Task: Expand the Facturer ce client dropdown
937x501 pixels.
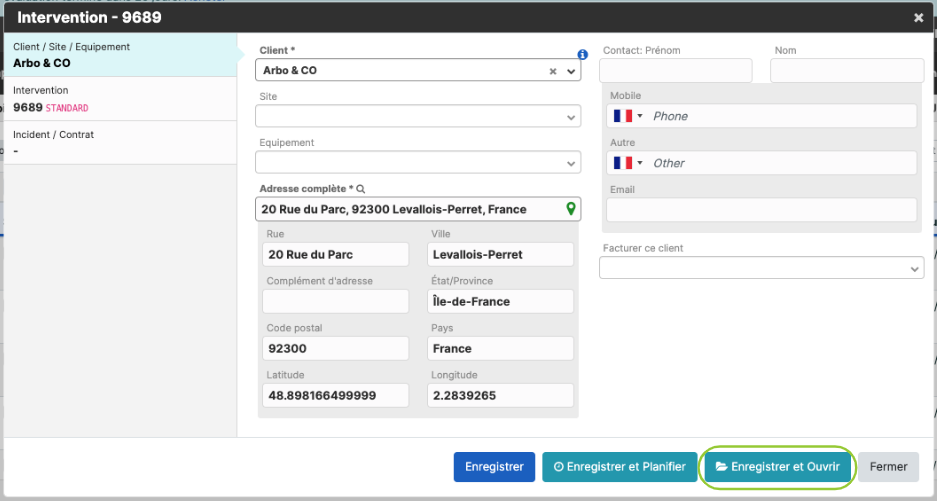Action: tap(914, 269)
